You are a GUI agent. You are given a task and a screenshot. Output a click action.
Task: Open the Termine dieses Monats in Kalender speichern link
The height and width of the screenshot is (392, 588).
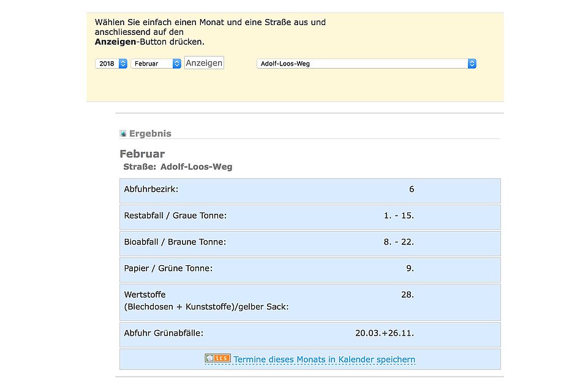(x=324, y=360)
